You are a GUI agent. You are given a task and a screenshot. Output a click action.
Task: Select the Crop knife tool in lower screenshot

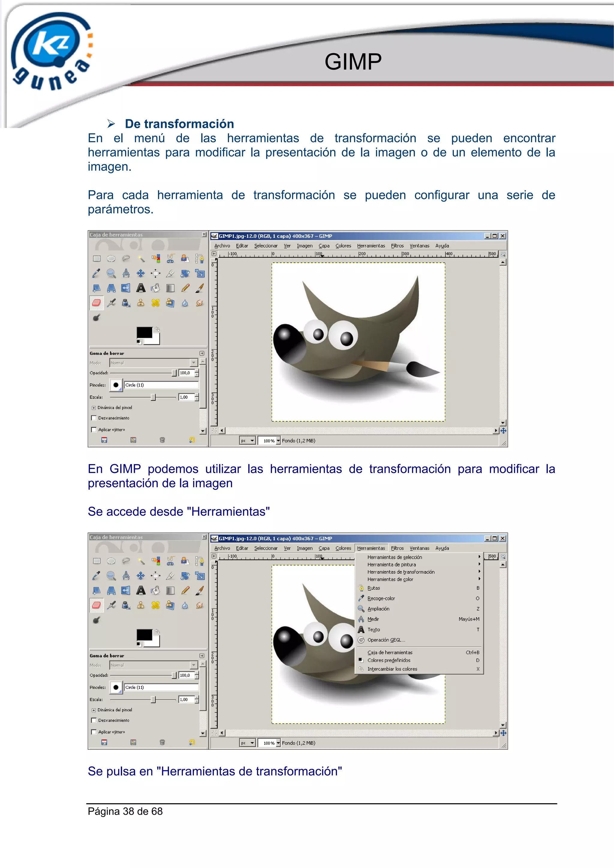tap(170, 576)
